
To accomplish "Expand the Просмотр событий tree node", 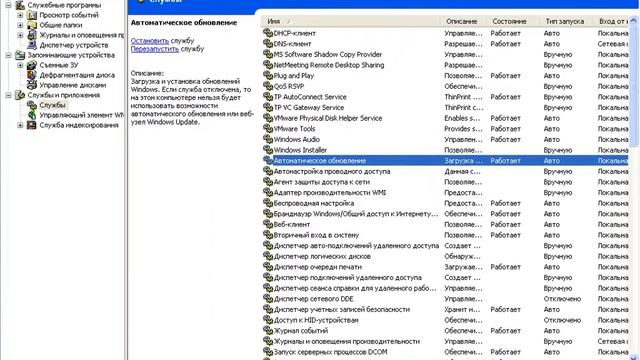I will pyautogui.click(x=20, y=15).
